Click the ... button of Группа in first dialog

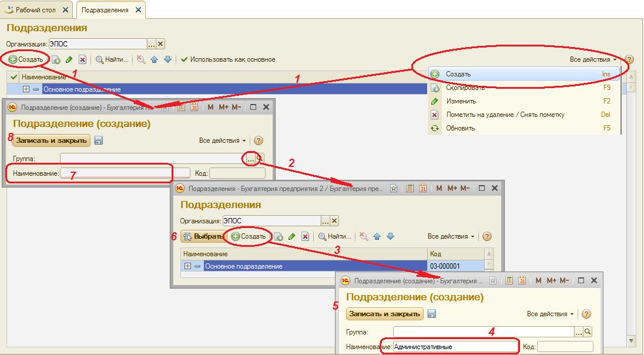click(x=250, y=159)
